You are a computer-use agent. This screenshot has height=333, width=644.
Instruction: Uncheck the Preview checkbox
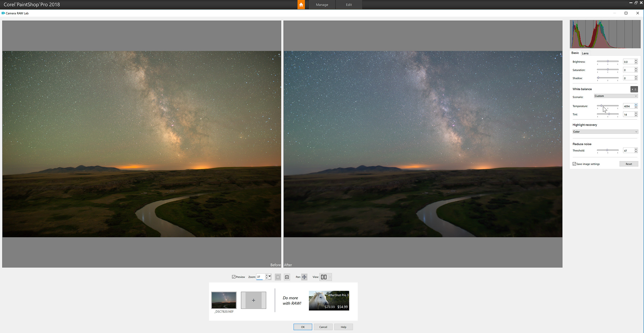(234, 277)
